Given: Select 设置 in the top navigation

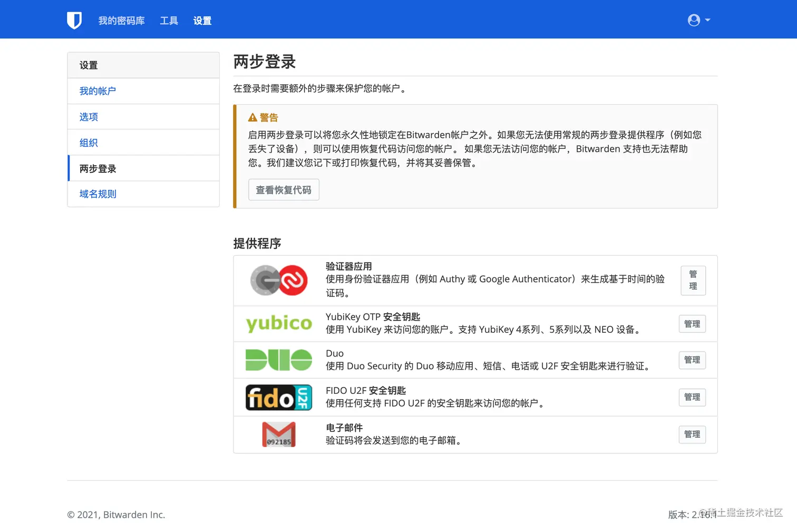Looking at the screenshot, I should (202, 21).
